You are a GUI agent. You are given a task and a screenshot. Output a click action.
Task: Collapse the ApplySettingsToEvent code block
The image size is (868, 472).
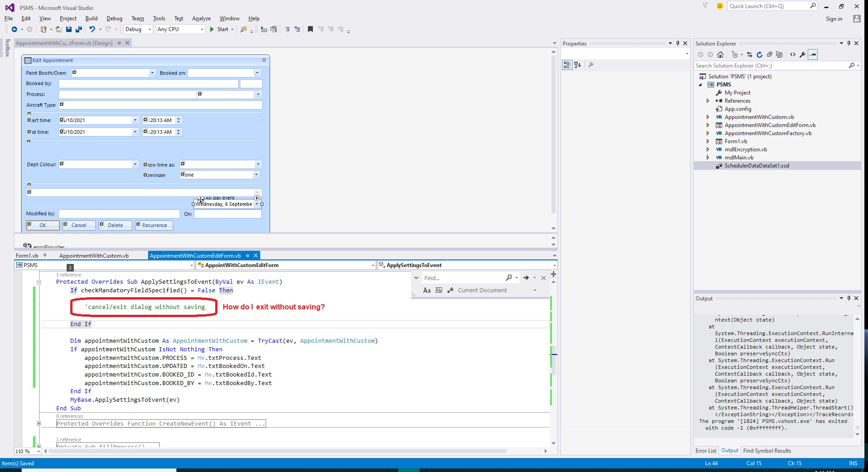click(39, 282)
